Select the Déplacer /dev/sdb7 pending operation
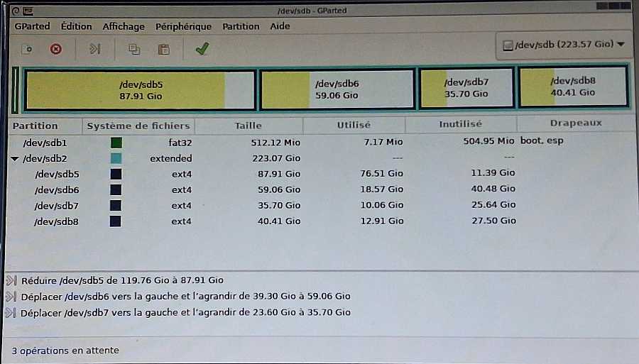 coord(185,312)
